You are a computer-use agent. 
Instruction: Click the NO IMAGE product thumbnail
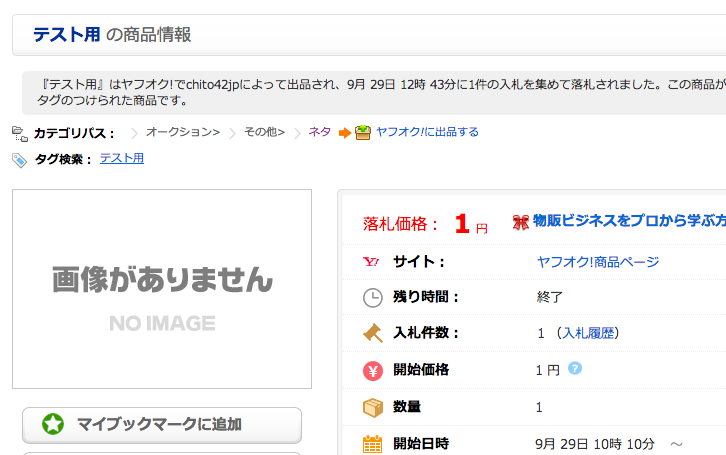[162, 289]
